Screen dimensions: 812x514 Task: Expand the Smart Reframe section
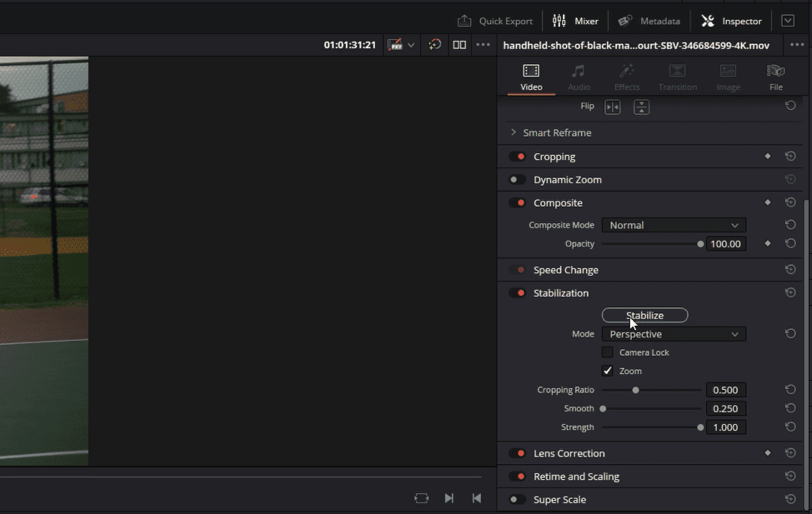513,132
